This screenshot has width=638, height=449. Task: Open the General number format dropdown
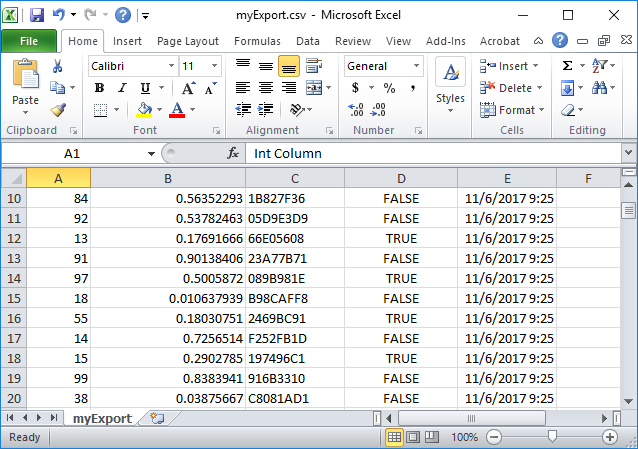[x=416, y=66]
